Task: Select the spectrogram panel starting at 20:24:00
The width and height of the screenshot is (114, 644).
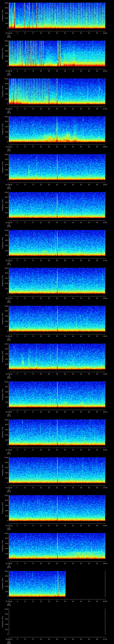Action: [x=57, y=16]
